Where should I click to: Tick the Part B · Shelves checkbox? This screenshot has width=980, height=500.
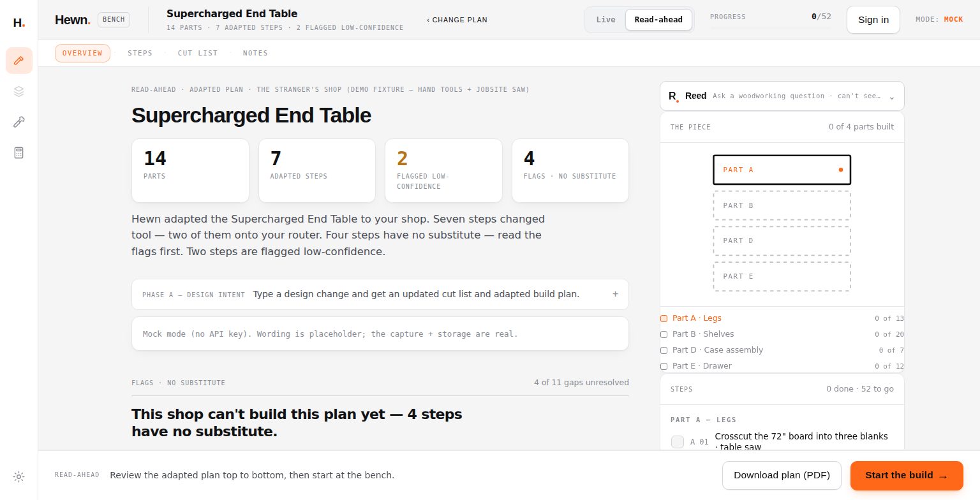coord(664,334)
